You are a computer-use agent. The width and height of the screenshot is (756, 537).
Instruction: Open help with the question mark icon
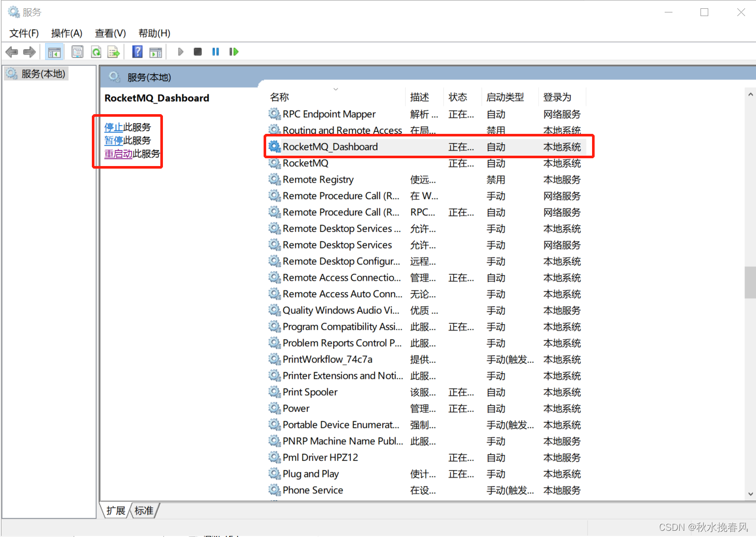pyautogui.click(x=136, y=51)
